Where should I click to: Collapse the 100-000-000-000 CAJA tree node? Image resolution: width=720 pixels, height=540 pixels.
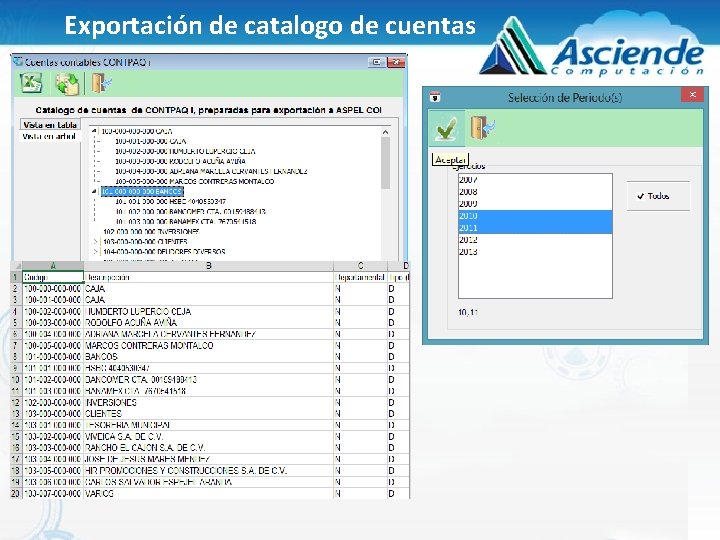94,131
